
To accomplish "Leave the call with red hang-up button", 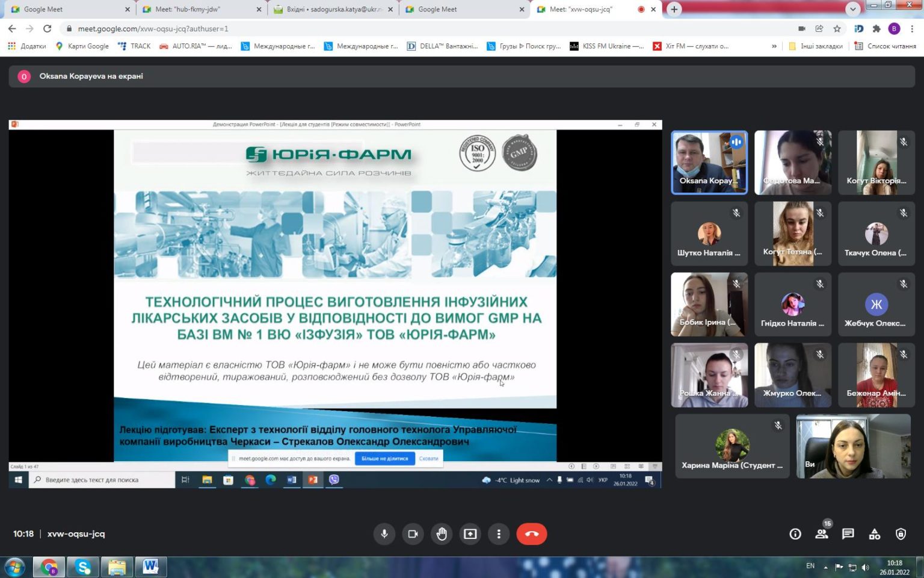I will [532, 533].
